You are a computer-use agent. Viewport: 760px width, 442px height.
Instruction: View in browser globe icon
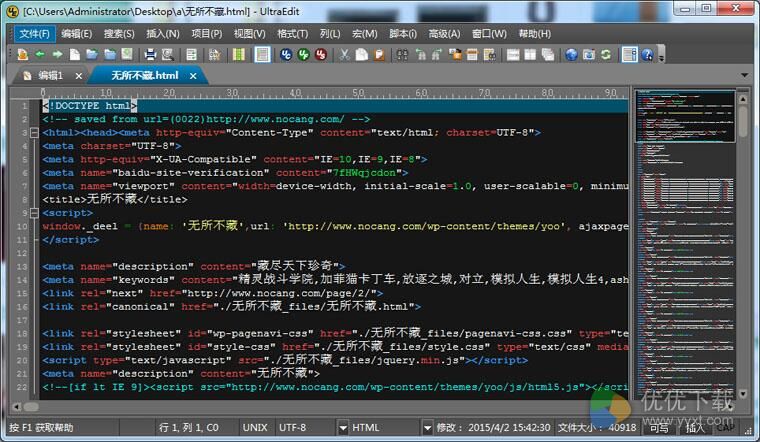(x=571, y=54)
